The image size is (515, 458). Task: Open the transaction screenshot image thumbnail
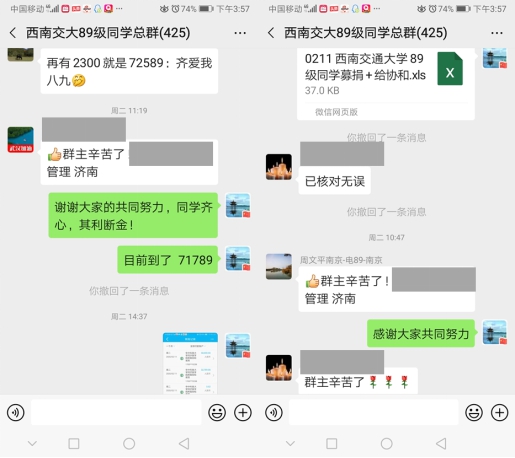(x=190, y=363)
